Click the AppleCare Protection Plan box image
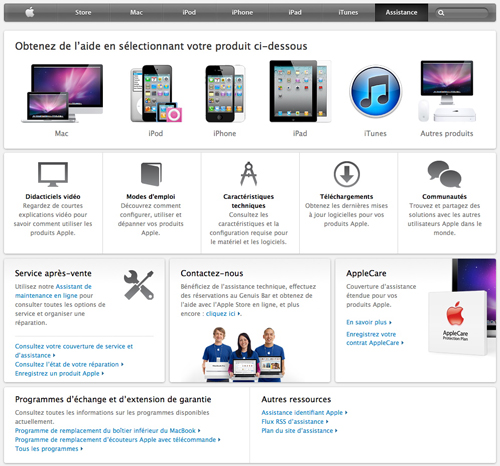Image resolution: width=500 pixels, height=466 pixels. click(x=458, y=322)
